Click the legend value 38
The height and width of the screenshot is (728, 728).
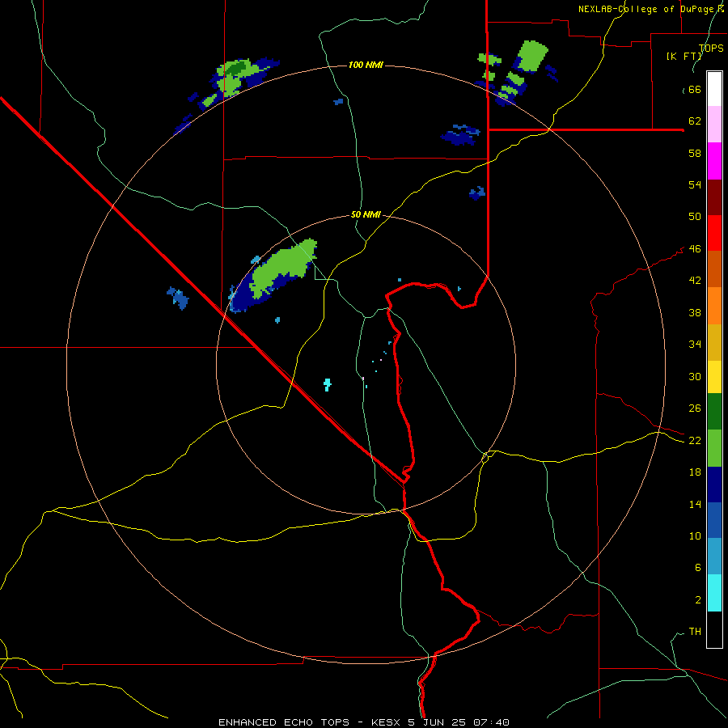[x=695, y=312]
